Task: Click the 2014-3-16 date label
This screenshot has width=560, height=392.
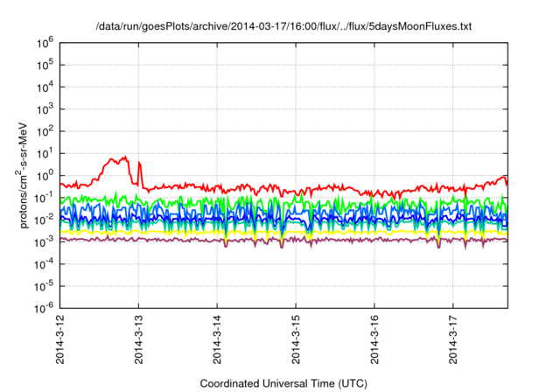Action: coord(374,339)
